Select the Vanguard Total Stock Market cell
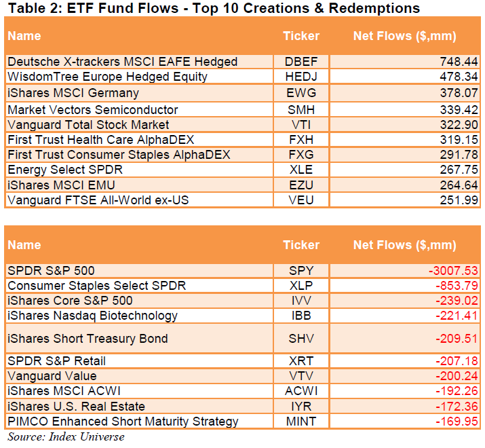 88,125
